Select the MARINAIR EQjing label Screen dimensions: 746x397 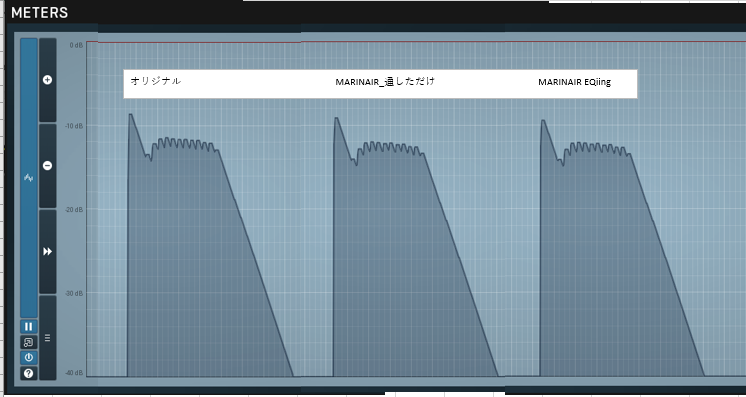pos(574,82)
